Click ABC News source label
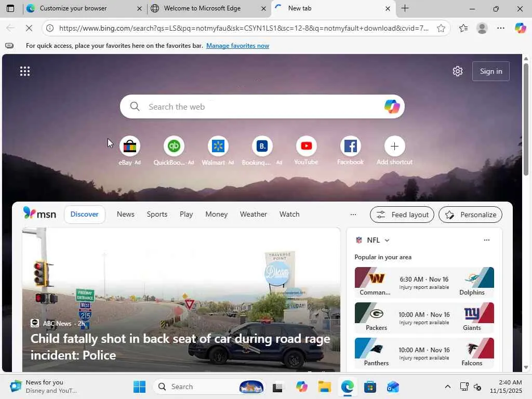Image resolution: width=532 pixels, height=399 pixels. [57, 323]
